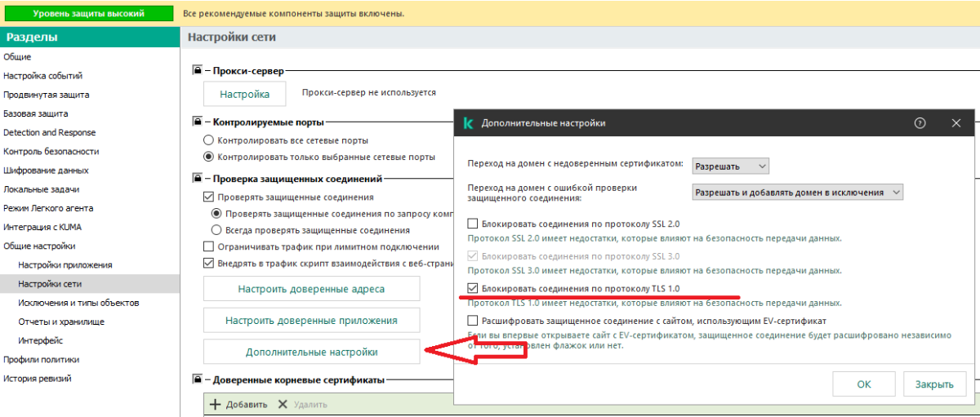Open Локальные задачи section
Screen dimensions: 980x417
click(42, 189)
